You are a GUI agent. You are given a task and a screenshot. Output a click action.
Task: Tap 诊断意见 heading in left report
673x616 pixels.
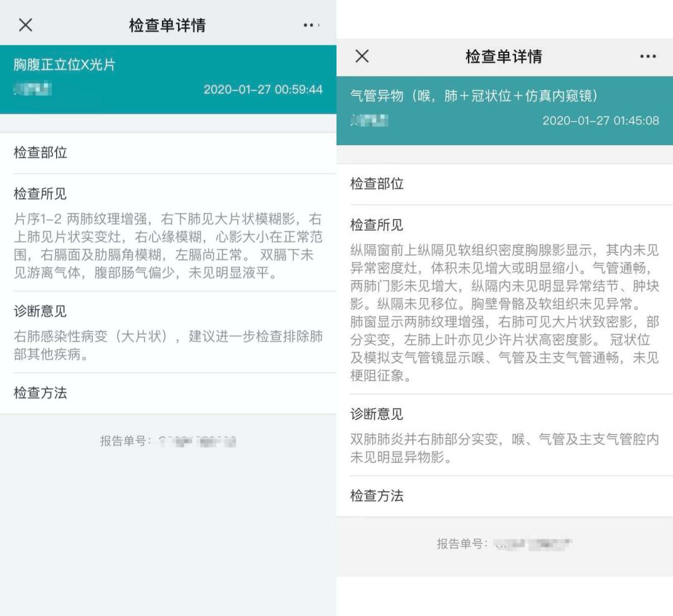click(41, 311)
